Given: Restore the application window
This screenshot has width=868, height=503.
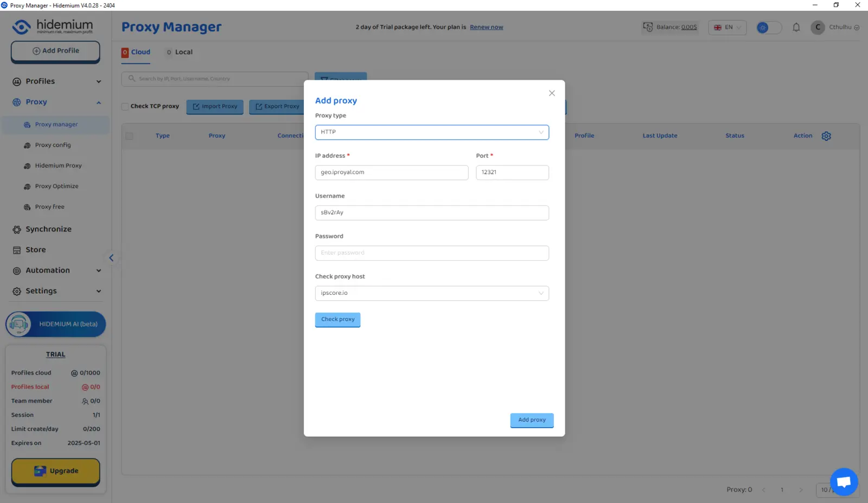Looking at the screenshot, I should (836, 5).
